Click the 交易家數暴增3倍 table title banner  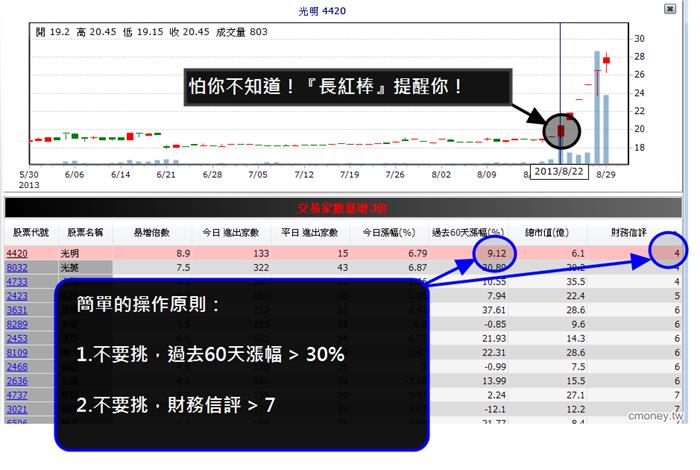(343, 208)
